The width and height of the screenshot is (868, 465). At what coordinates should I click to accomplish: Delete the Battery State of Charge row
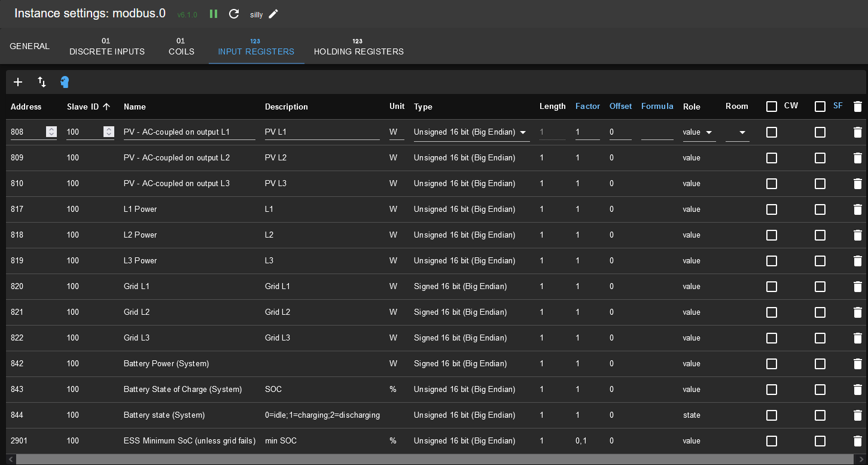[x=858, y=390]
